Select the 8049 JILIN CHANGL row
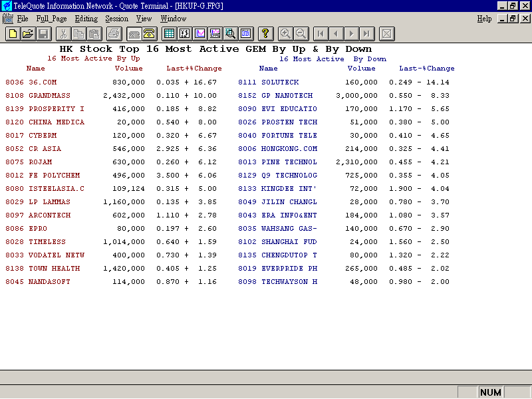532x399 pixels. (344, 202)
